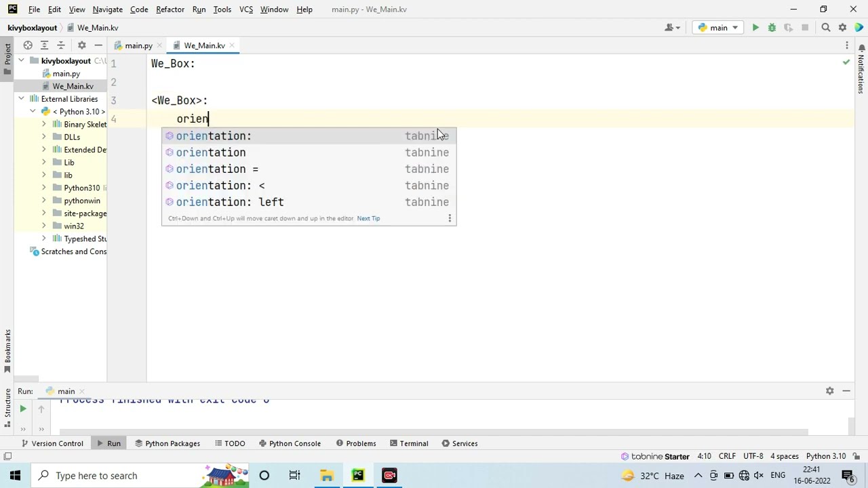Open the VCS menu

pos(246,9)
